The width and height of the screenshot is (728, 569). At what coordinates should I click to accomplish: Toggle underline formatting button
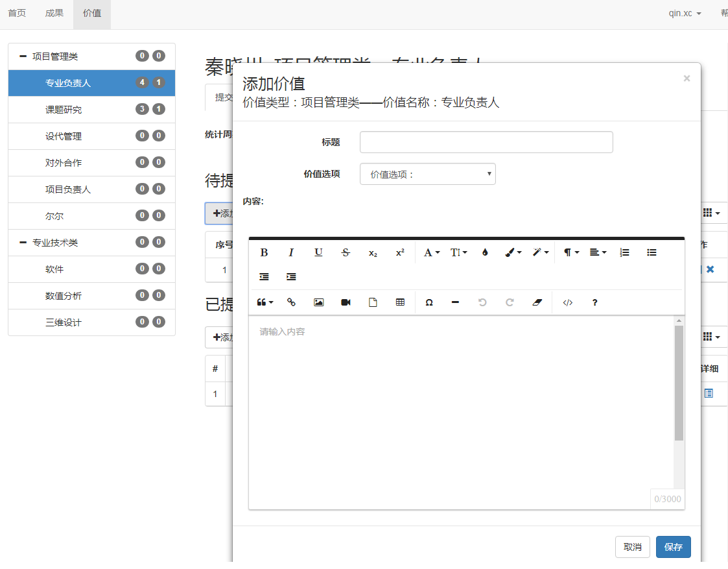pyautogui.click(x=318, y=252)
